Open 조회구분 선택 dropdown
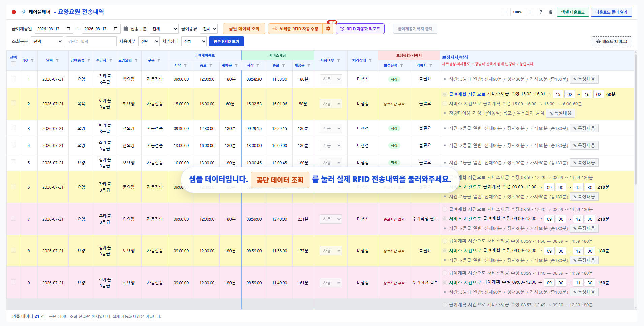Screen dimensions: 644x326 click(x=47, y=41)
